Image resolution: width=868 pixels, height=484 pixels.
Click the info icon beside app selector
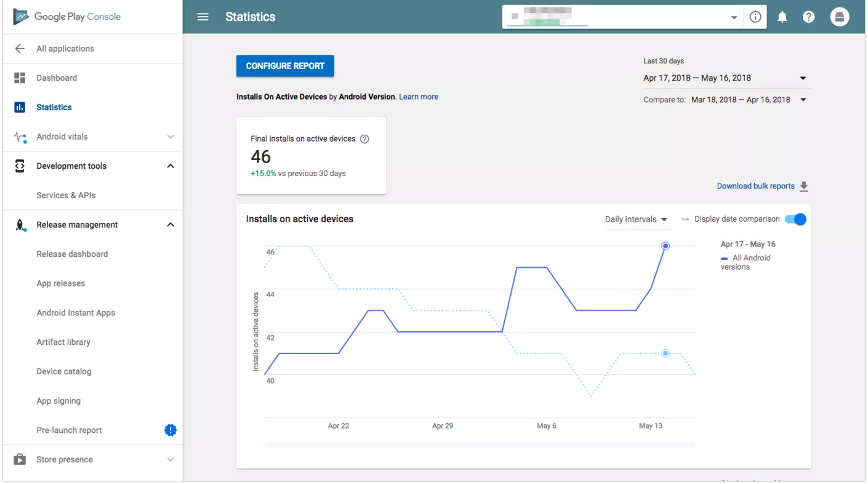[755, 17]
